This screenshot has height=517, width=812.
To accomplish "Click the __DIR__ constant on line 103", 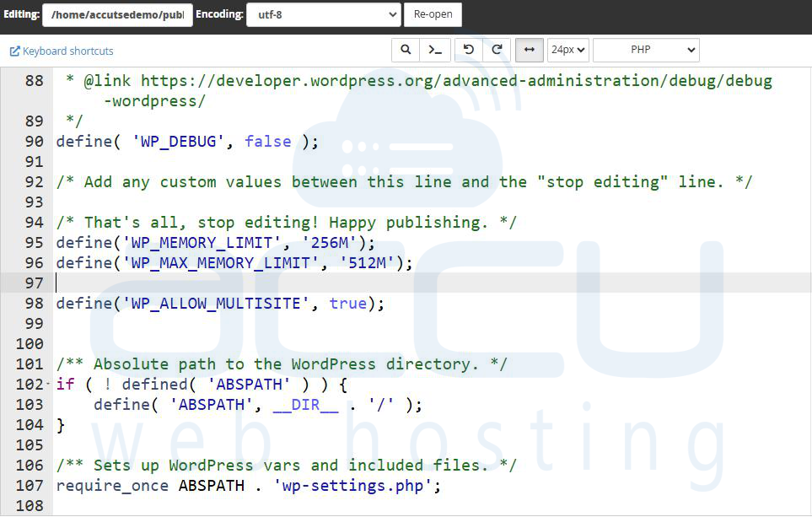I will click(305, 405).
